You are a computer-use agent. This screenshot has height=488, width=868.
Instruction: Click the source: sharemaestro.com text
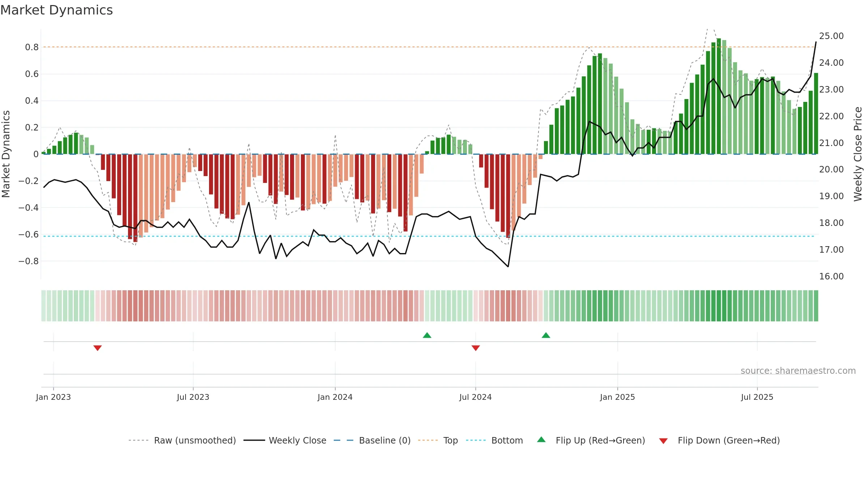798,371
